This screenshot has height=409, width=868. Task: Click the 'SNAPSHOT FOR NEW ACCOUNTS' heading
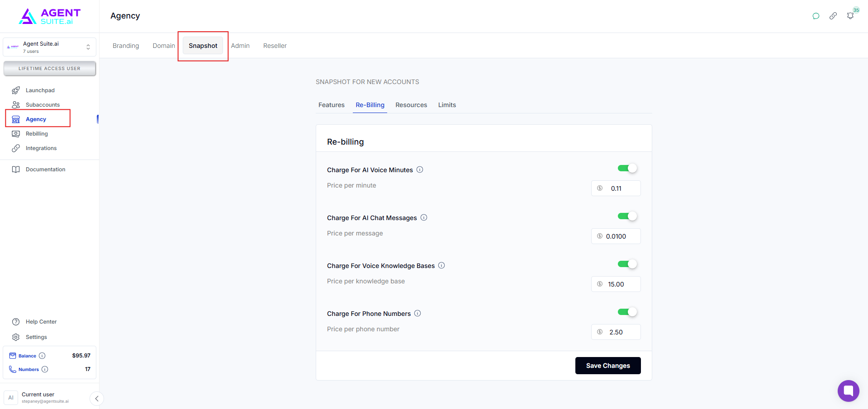[x=367, y=82]
